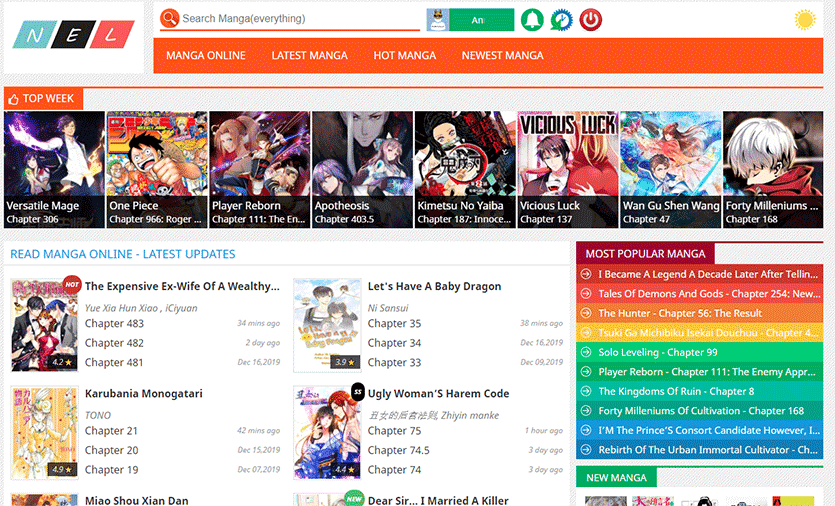Open Forty Milleniums Of Cultivation popular entry
The image size is (835, 506).
point(700,411)
